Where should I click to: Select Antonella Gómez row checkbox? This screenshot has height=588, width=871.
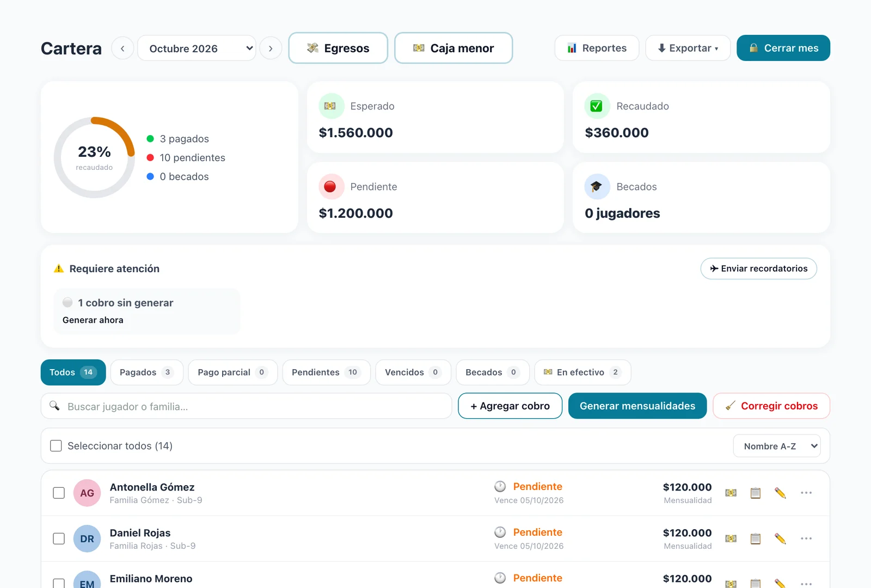pos(59,493)
